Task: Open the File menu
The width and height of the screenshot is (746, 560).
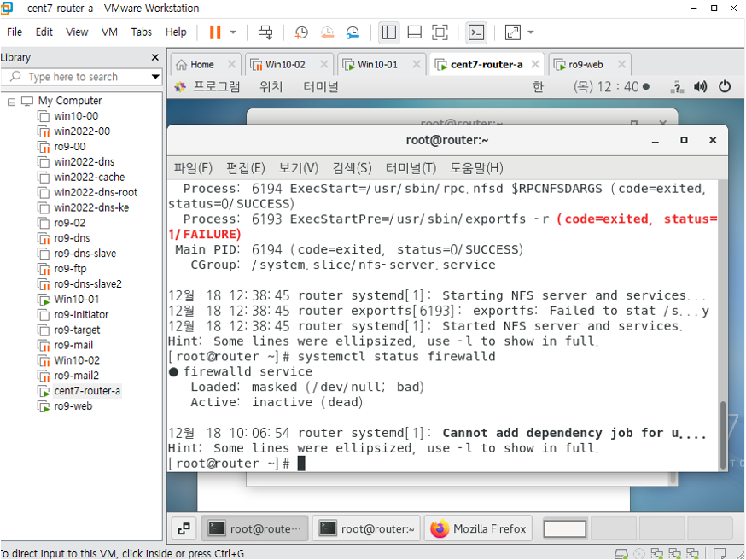Action: (x=15, y=32)
